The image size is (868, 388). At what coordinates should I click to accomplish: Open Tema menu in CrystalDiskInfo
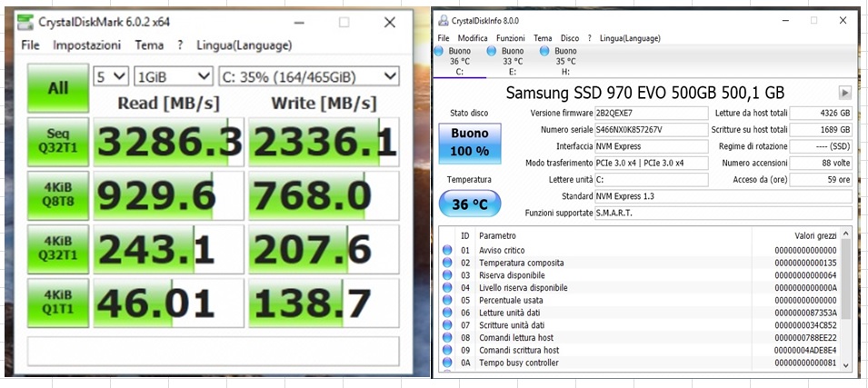(x=543, y=38)
